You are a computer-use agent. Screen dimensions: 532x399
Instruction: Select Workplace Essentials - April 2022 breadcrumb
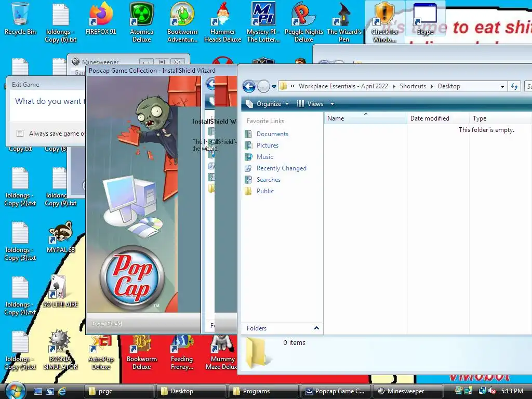pyautogui.click(x=343, y=86)
